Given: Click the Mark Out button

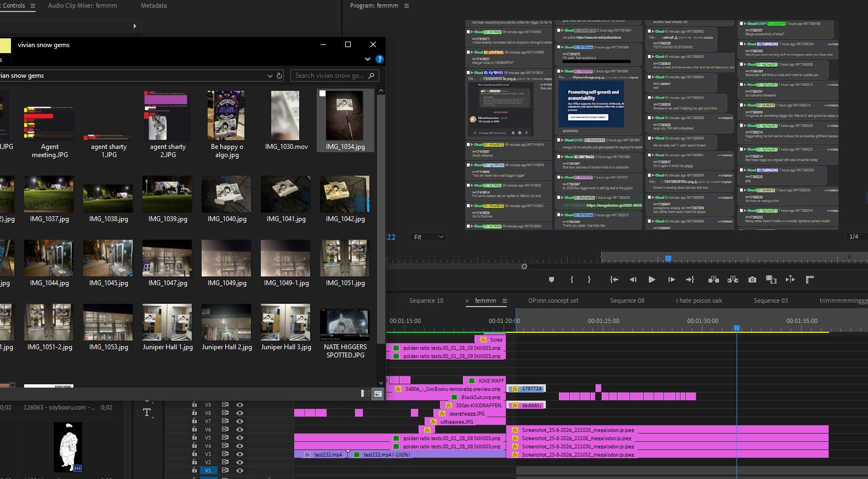Looking at the screenshot, I should point(589,280).
